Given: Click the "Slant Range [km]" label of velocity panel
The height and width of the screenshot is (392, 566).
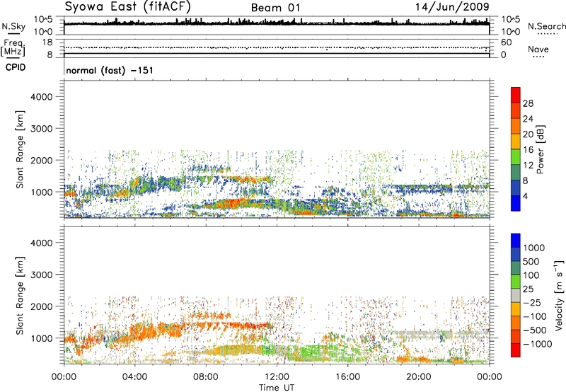Looking at the screenshot, I should coord(20,295).
